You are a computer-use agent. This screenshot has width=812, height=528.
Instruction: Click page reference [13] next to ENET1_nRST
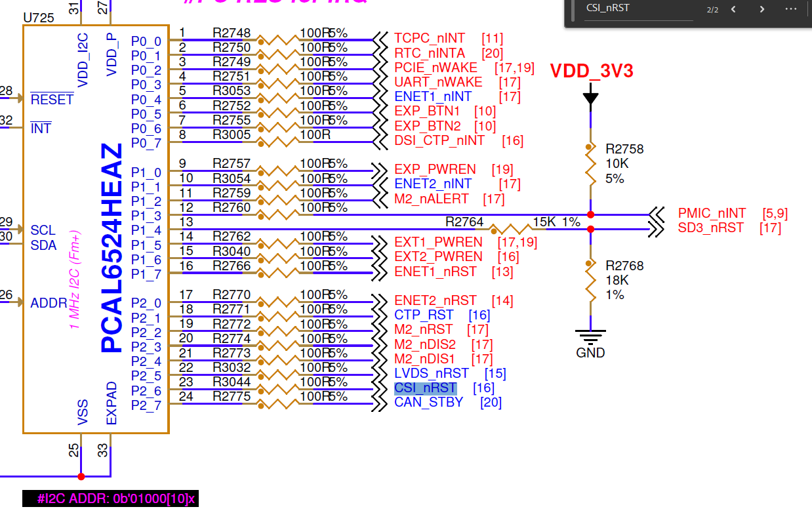502,272
